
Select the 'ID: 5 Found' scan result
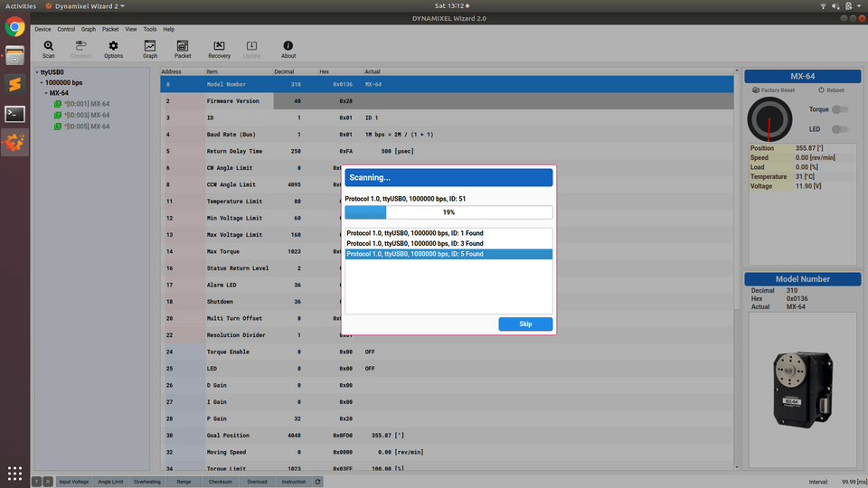(x=448, y=254)
